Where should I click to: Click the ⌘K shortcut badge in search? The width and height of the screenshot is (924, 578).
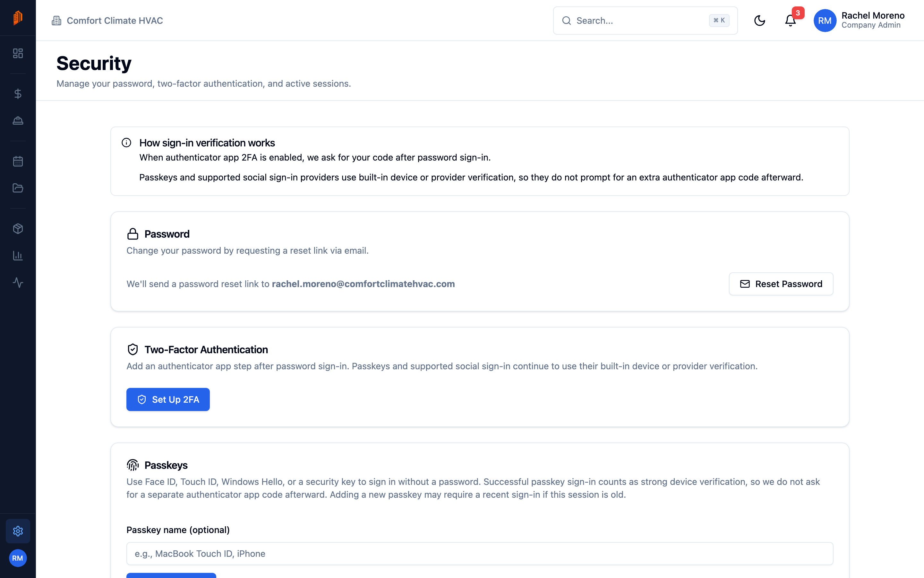pyautogui.click(x=719, y=21)
